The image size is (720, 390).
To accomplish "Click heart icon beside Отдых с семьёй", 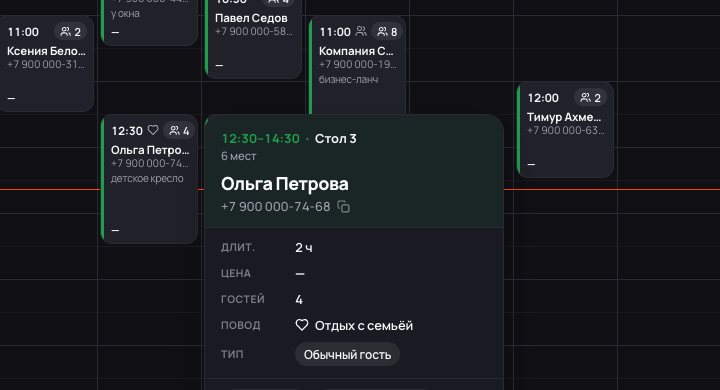I will click(302, 325).
